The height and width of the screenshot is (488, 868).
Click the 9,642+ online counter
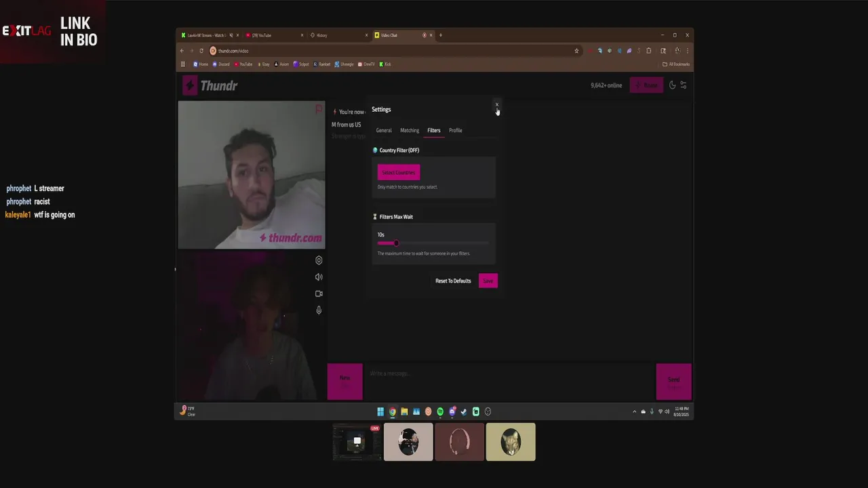pos(606,85)
